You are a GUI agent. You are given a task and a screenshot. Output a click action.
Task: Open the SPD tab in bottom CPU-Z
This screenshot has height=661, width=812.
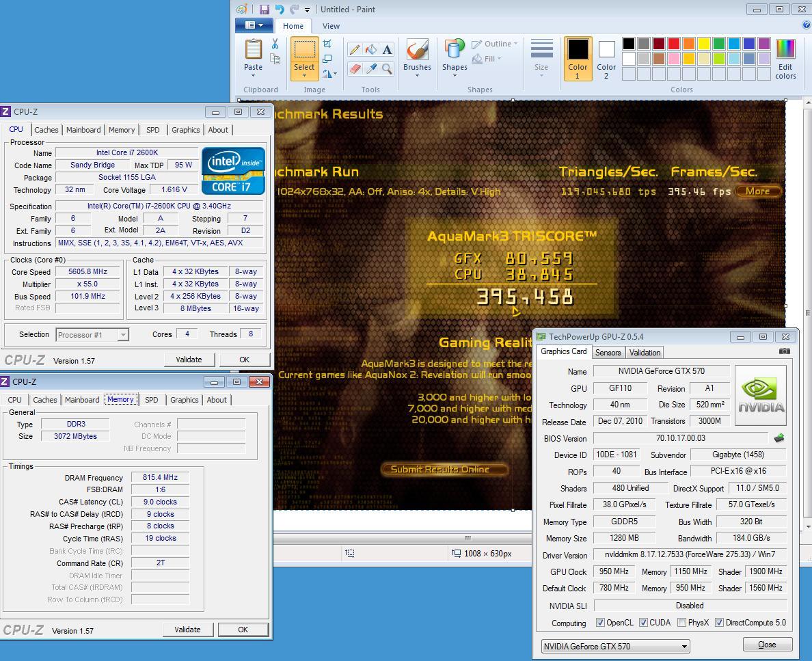(x=152, y=400)
